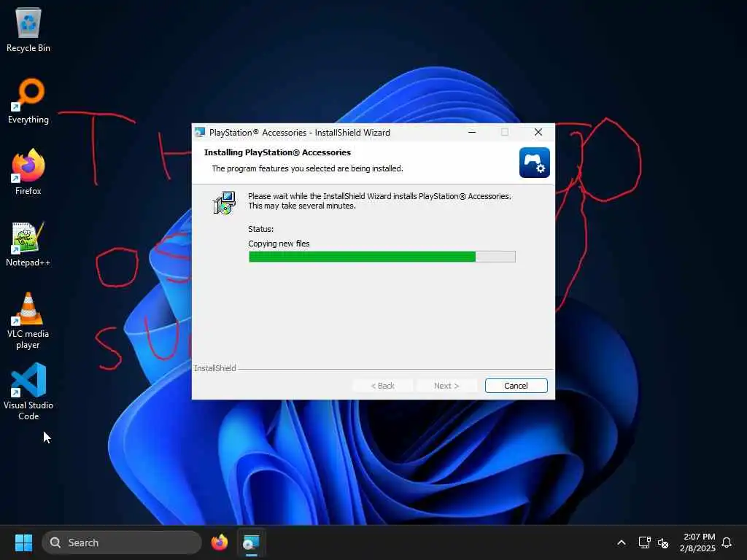Switch to the InstallShield installer taskbar icon

click(x=251, y=542)
